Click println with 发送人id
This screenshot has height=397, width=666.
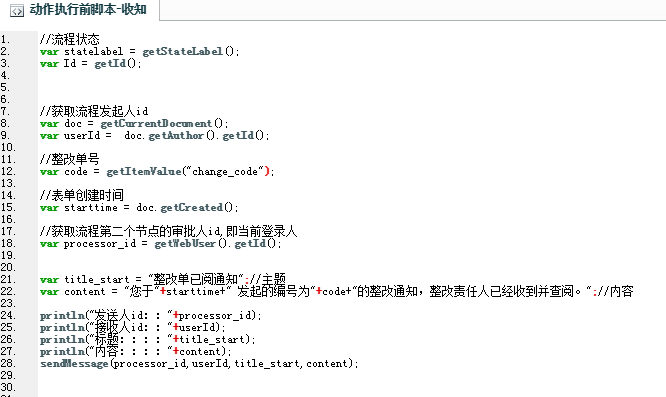(151, 315)
